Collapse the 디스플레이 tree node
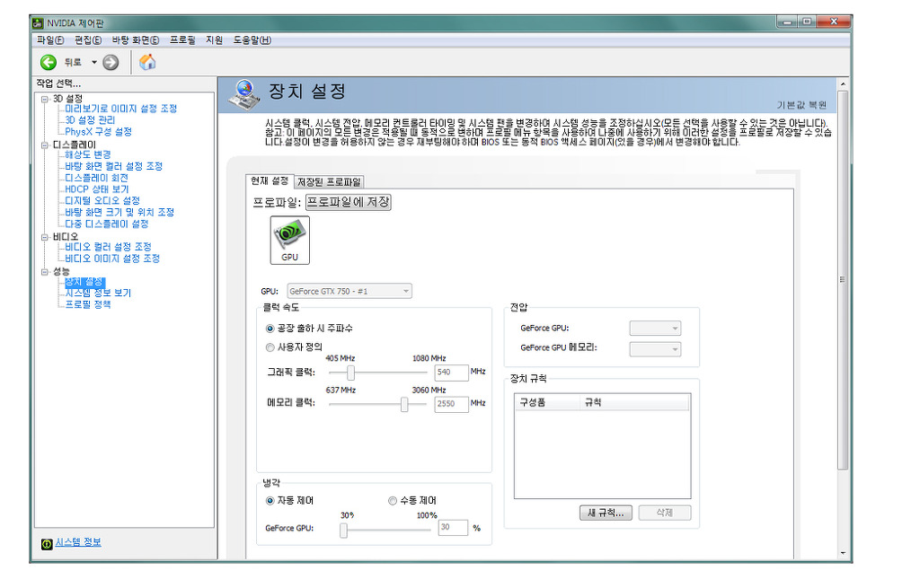This screenshot has height=588, width=920. [45, 145]
